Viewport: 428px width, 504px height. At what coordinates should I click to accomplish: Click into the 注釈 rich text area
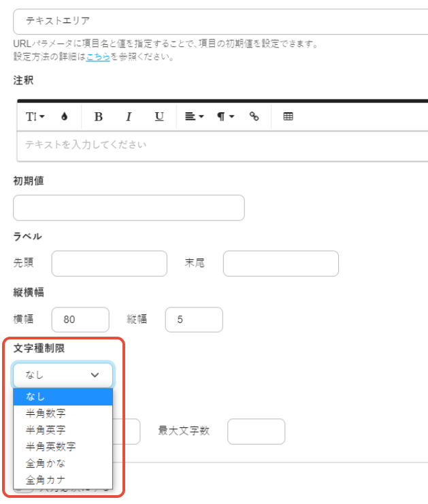(223, 145)
